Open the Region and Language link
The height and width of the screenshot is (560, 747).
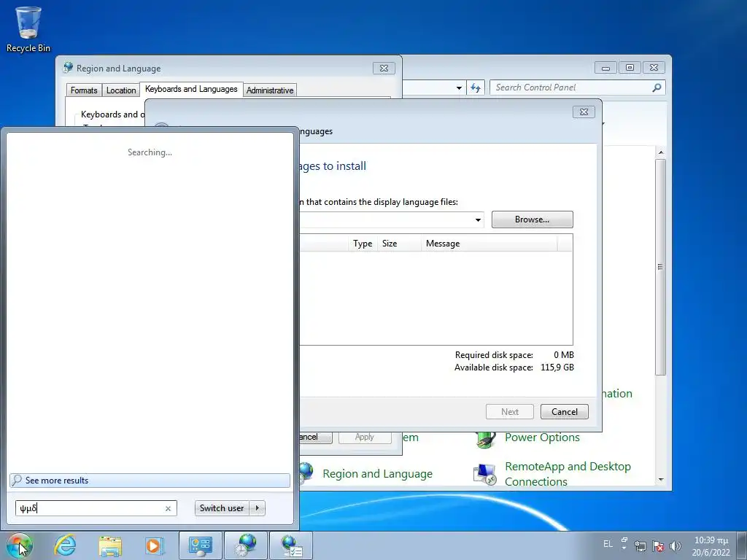click(x=377, y=474)
